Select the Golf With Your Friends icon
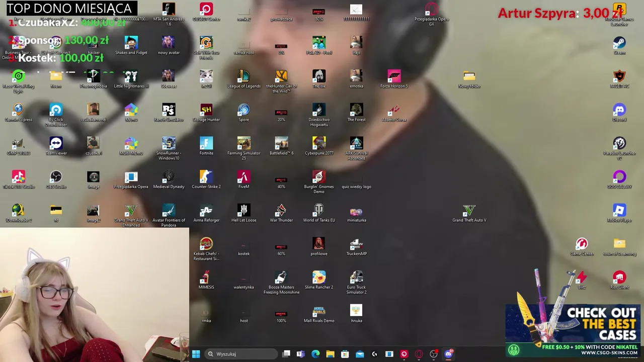The image size is (644, 362). (x=206, y=48)
